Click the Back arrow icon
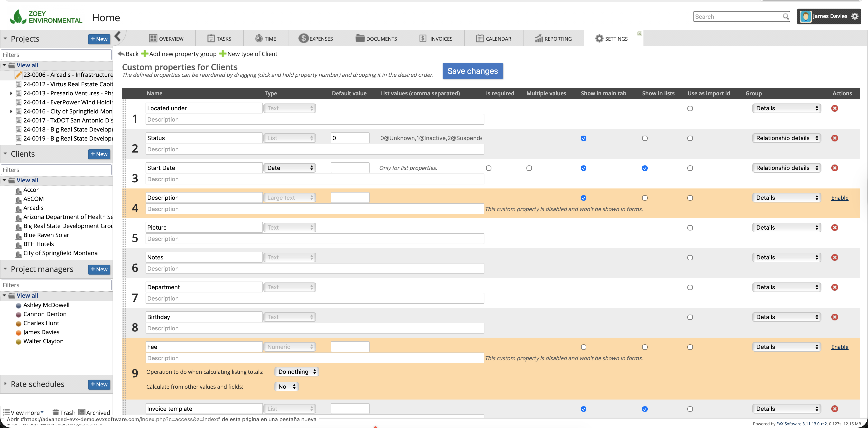 121,54
